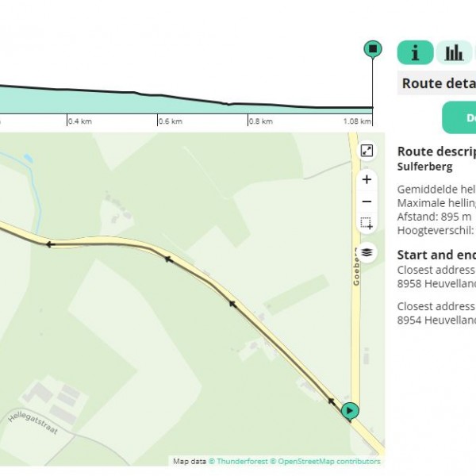Click the Goeberg road label on map
Viewport: 476px width, 476px height.
pos(356,264)
